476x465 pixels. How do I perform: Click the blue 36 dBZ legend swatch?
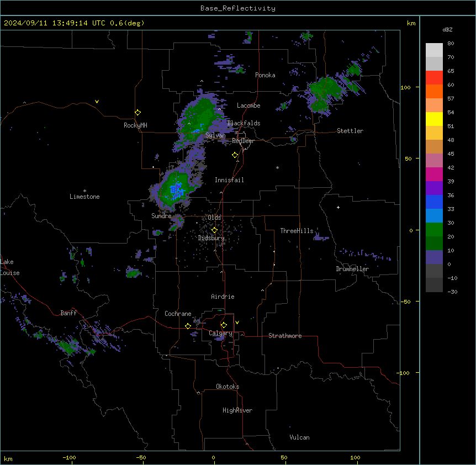pyautogui.click(x=434, y=202)
